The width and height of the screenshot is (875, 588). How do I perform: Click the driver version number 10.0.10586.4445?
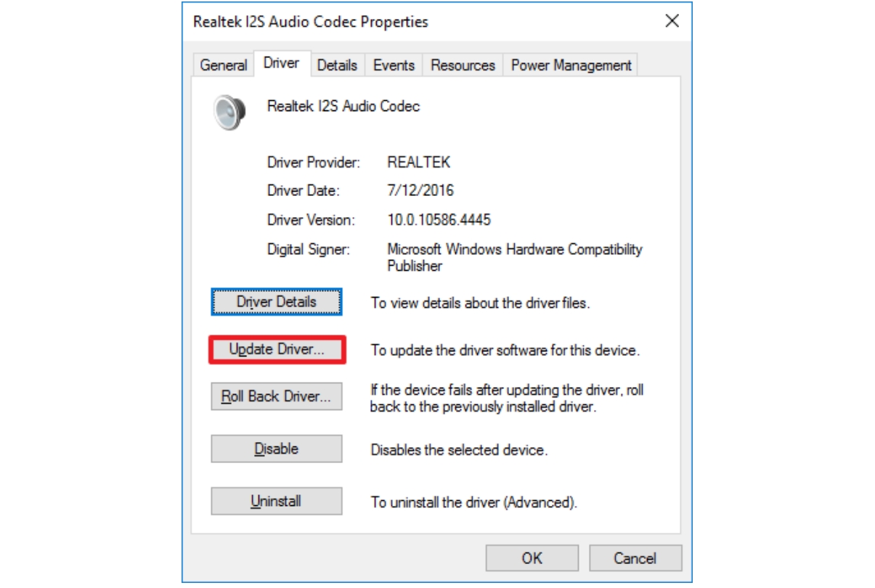[x=439, y=220]
